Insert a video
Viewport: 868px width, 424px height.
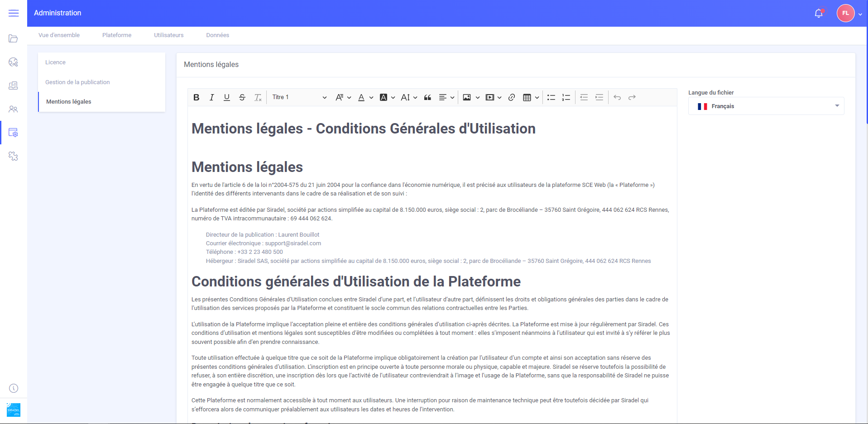point(489,97)
